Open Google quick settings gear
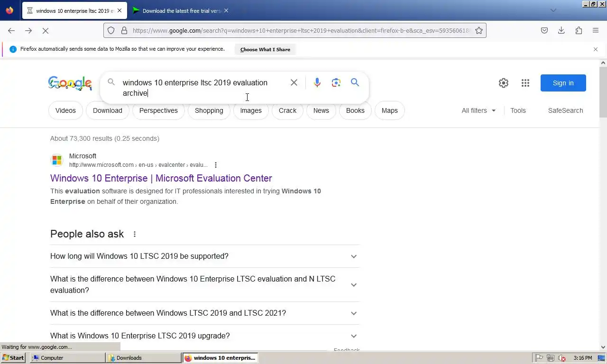The height and width of the screenshot is (364, 607). tap(504, 83)
